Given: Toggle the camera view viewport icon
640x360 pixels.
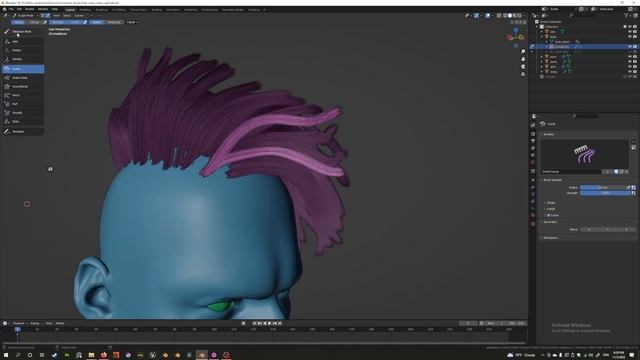Looking at the screenshot, I should pos(523,67).
